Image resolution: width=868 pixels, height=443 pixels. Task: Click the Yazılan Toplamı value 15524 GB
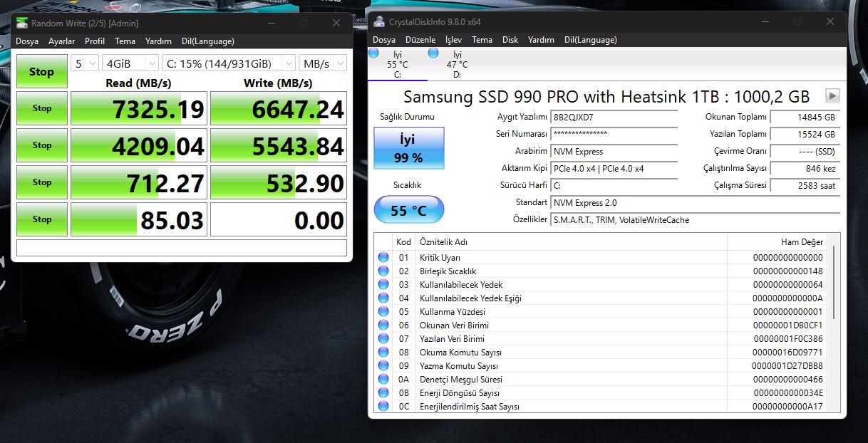tap(805, 134)
